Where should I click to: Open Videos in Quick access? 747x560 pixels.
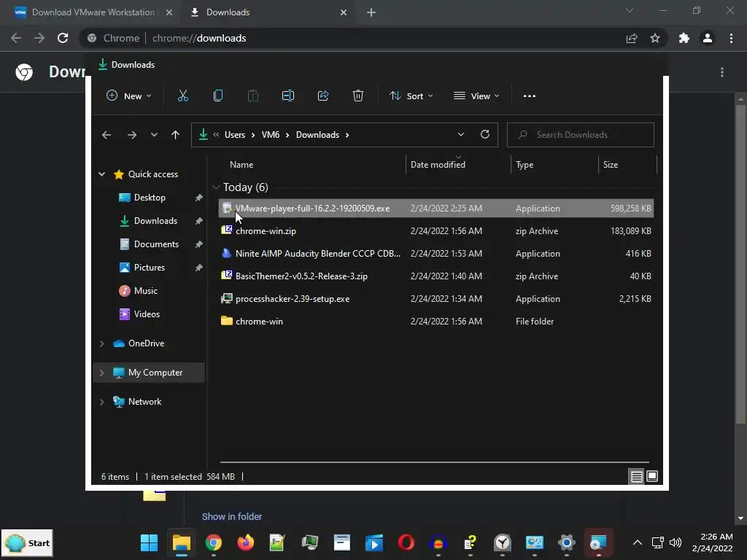(147, 314)
